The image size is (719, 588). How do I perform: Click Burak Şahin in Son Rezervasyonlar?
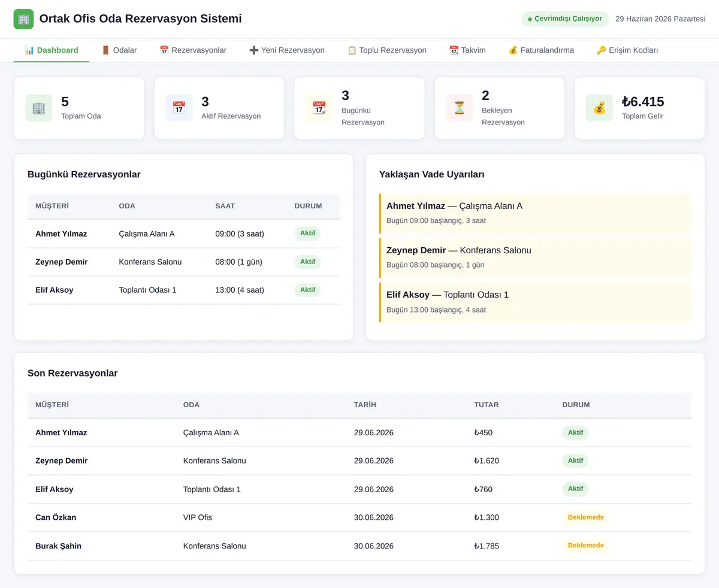[x=58, y=546]
